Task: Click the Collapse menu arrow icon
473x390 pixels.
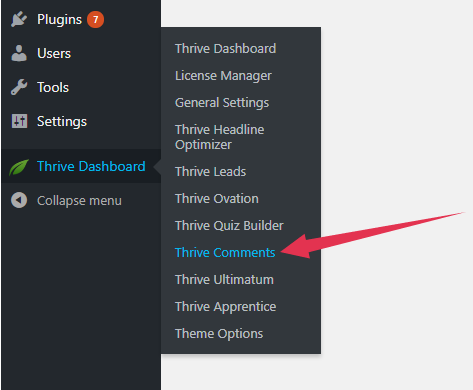Action: coord(19,200)
